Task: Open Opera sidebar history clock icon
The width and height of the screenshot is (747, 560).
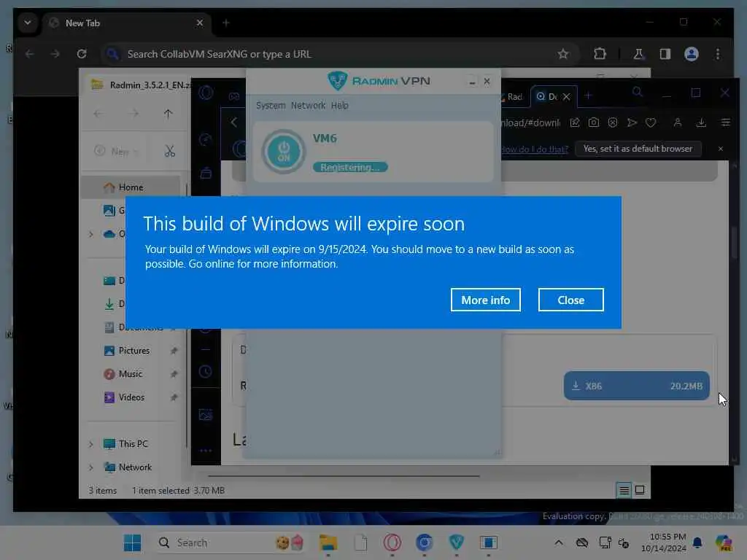Action: point(205,371)
